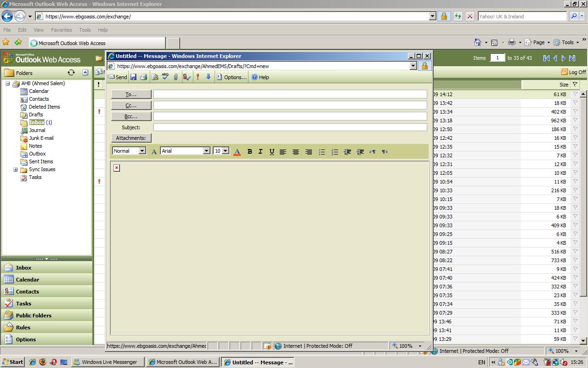Image resolution: width=588 pixels, height=368 pixels.
Task: Click the Send button
Action: pyautogui.click(x=118, y=77)
